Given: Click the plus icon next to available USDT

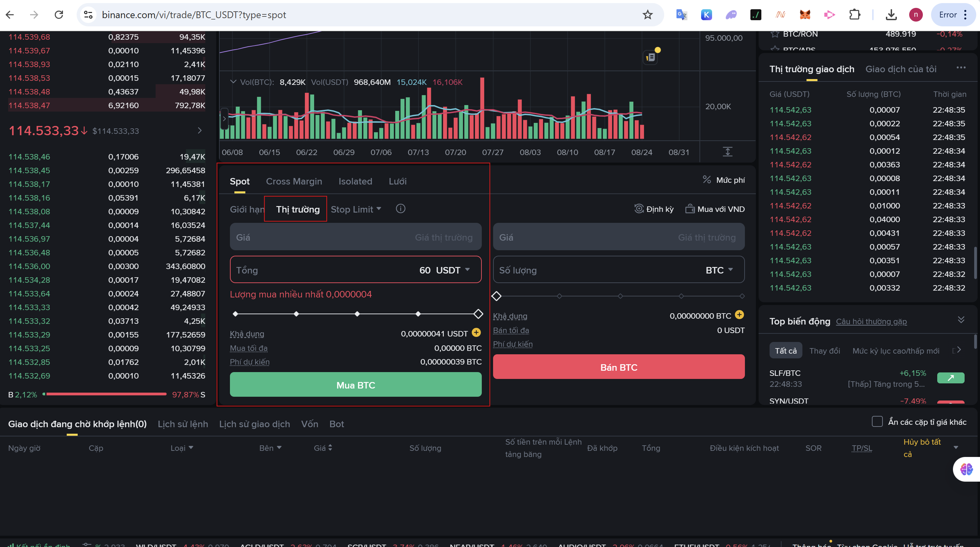Looking at the screenshot, I should pyautogui.click(x=476, y=333).
